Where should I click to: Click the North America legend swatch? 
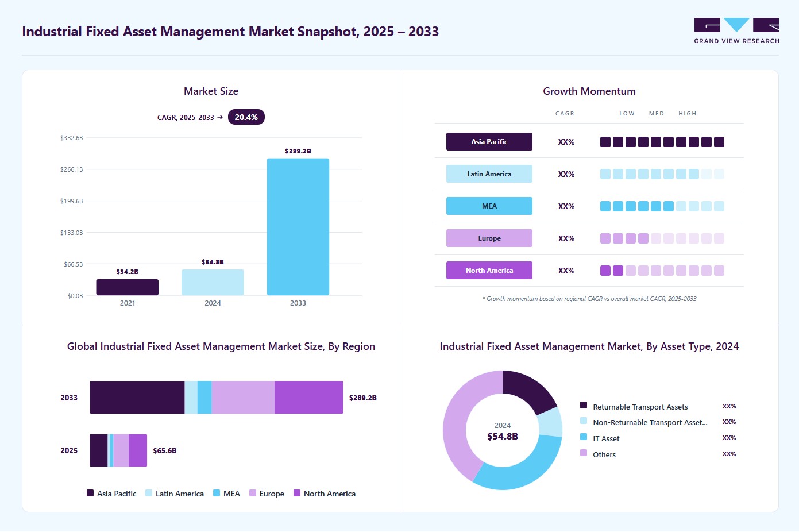[297, 493]
